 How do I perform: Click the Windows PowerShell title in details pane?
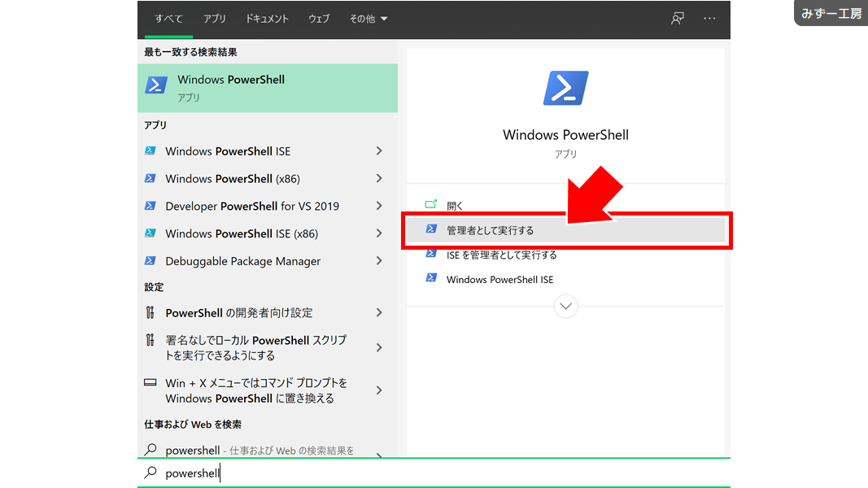point(565,135)
